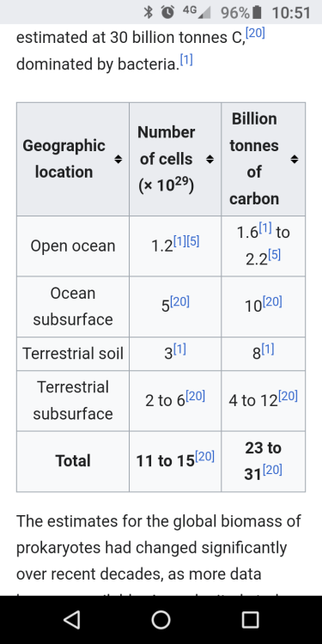Viewport: 322px width, 644px height.
Task: Tap the Android home circle button
Action: (161, 619)
